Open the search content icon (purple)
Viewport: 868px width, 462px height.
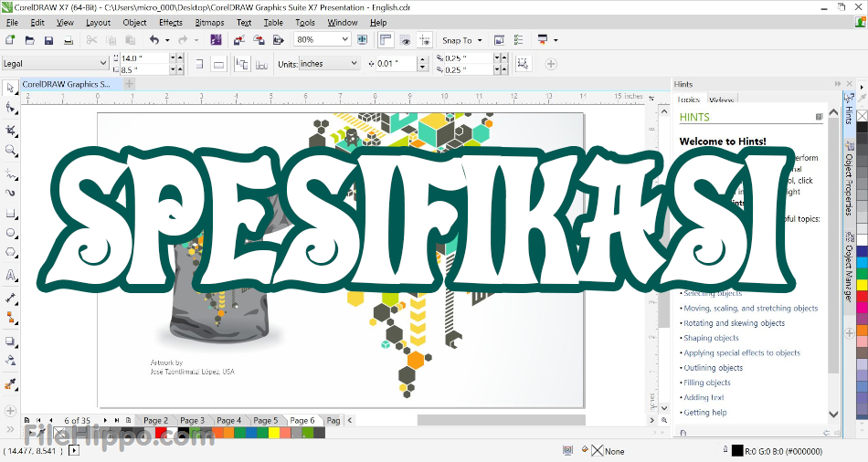[x=217, y=40]
